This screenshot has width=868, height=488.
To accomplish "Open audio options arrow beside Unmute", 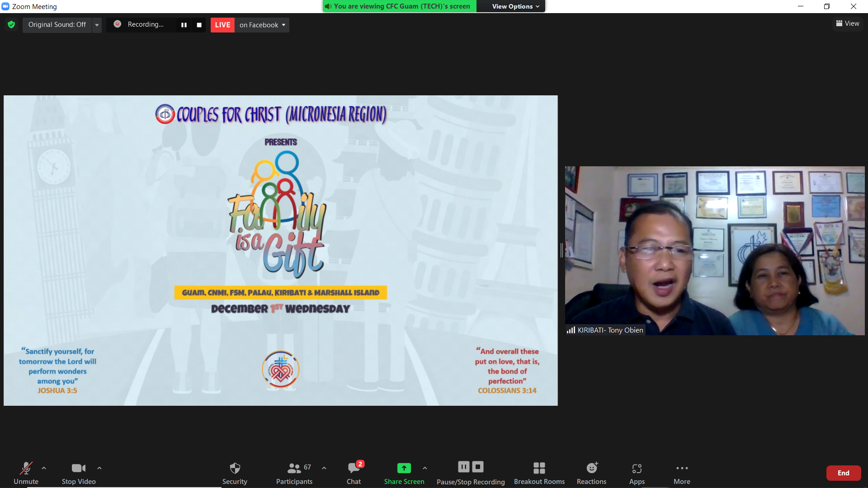I will tap(44, 468).
